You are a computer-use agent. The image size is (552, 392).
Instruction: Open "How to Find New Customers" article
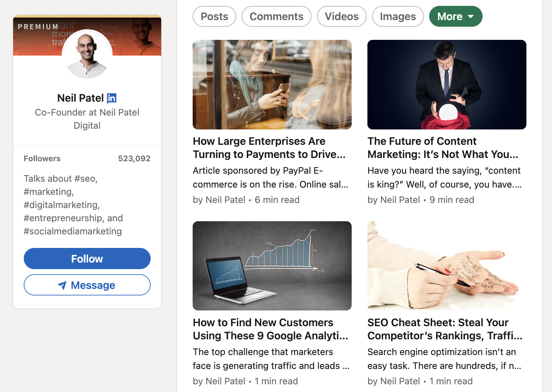270,329
